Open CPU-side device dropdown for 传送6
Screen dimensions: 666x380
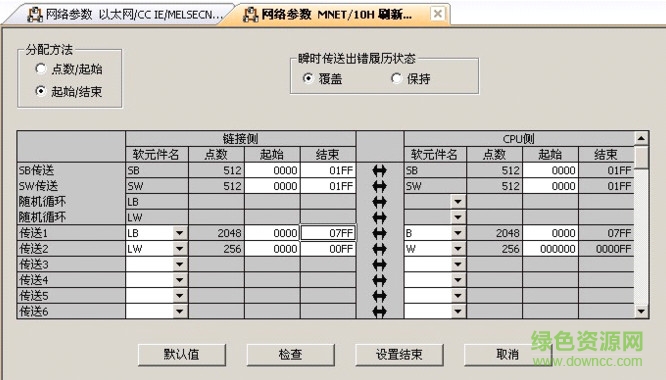tap(458, 312)
